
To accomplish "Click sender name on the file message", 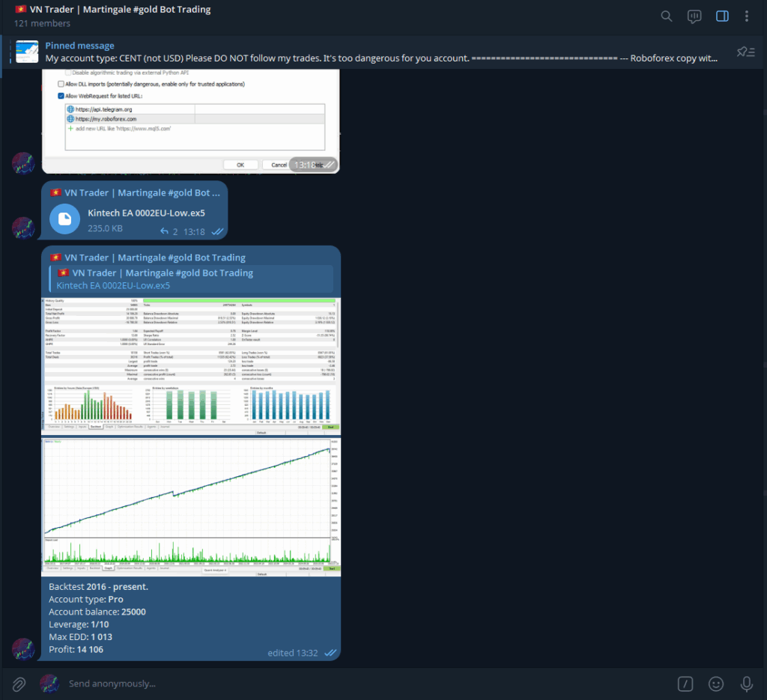I will (x=142, y=192).
